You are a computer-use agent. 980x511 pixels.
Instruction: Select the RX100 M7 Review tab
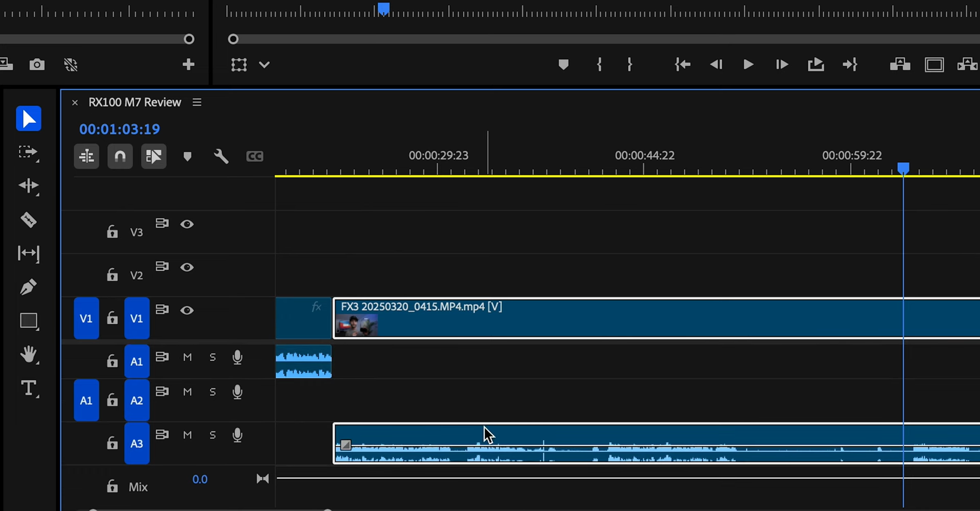tap(134, 102)
